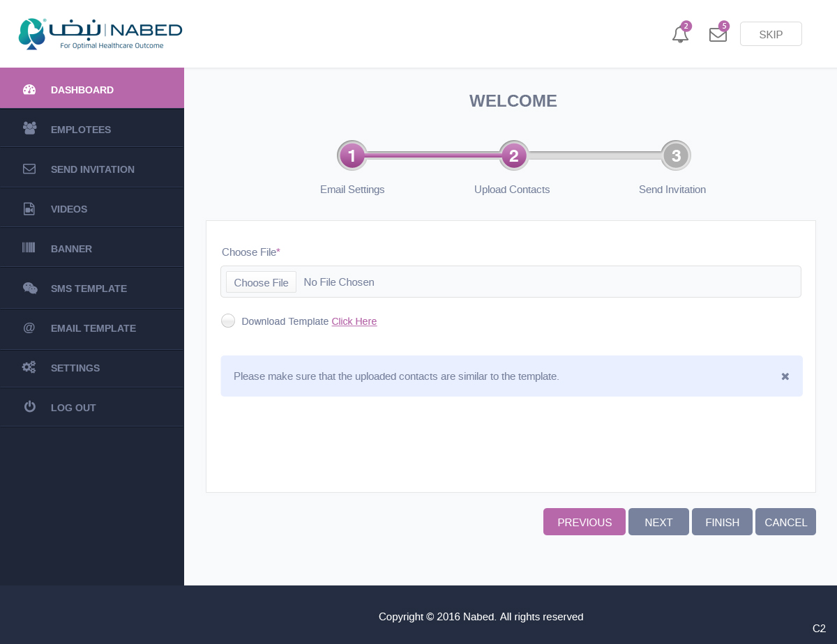Viewport: 837px width, 644px height.
Task: Jump to step 3 Send Invitation circle
Action: 676,155
